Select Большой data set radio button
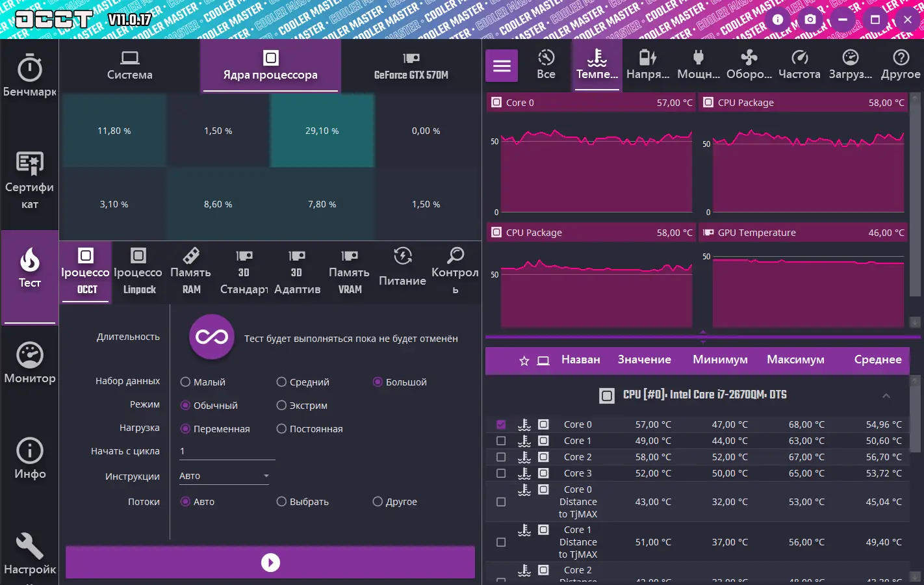The height and width of the screenshot is (585, 924). click(x=378, y=382)
